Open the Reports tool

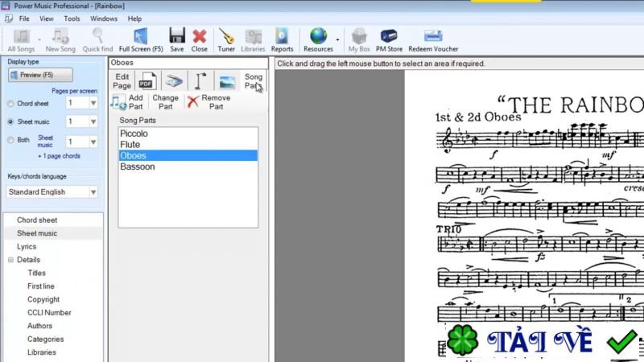(283, 41)
